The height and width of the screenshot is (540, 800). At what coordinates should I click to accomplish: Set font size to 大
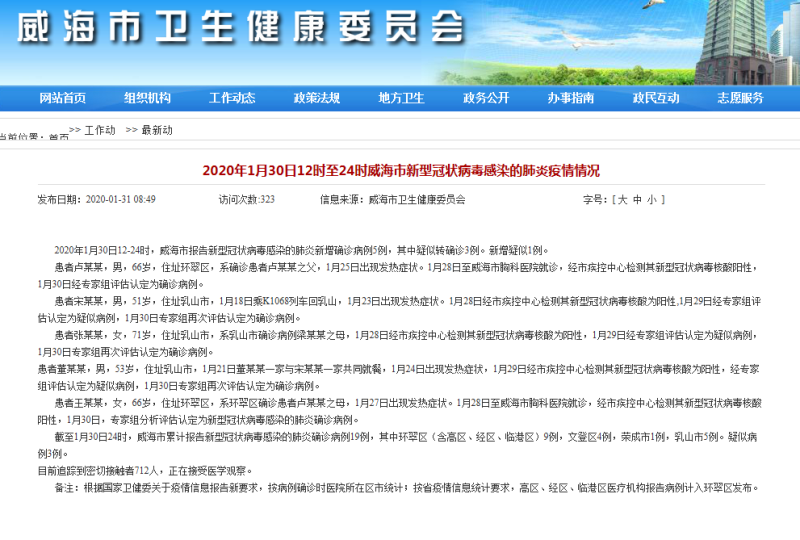click(x=622, y=200)
